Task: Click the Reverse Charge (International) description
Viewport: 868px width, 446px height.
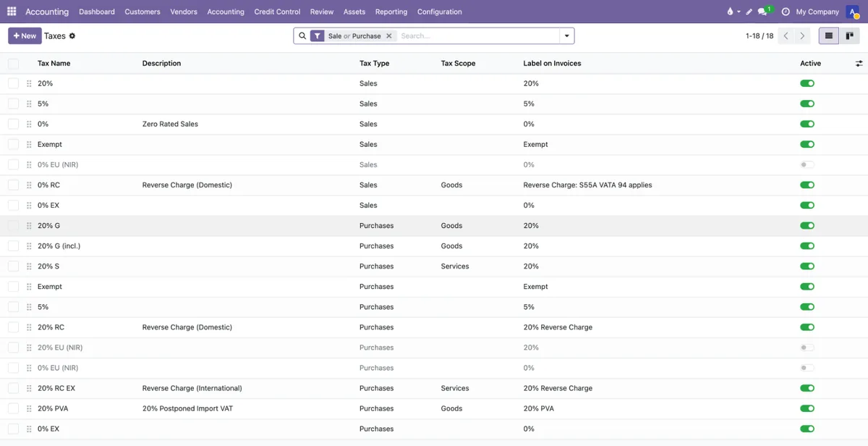Action: (192, 388)
